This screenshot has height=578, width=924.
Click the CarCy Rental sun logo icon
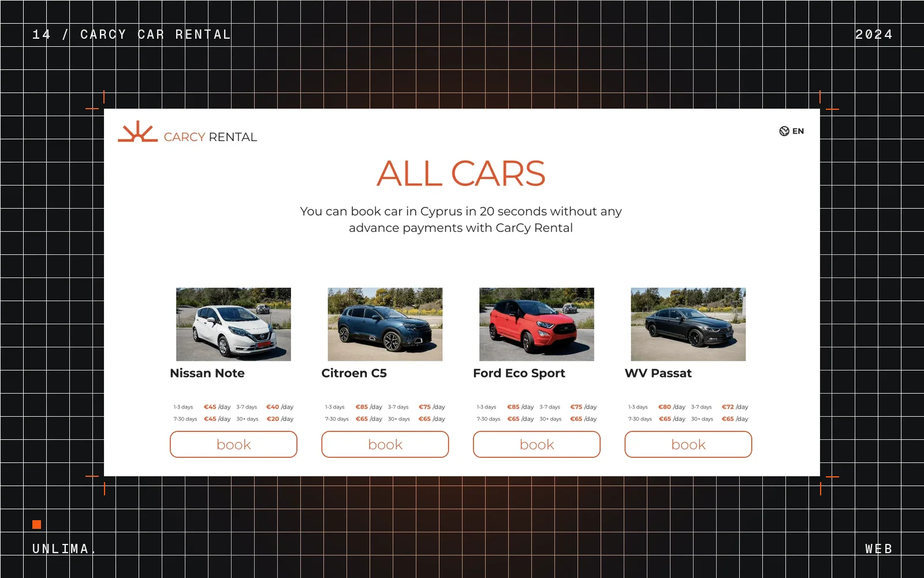(137, 132)
